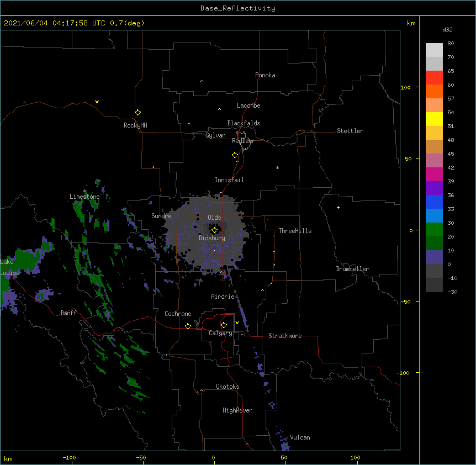476x465 pixels.
Task: Click the 10 dBZ slate-blue legend swatch
Action: [434, 257]
